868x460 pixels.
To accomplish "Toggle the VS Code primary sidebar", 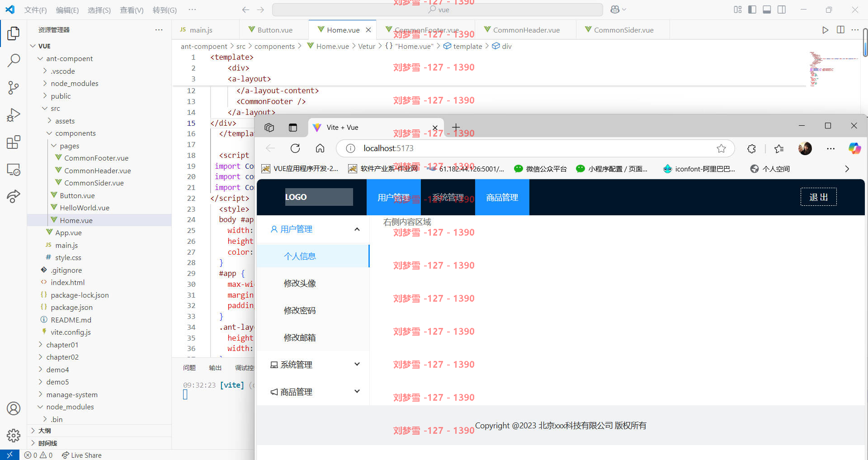I will (752, 9).
